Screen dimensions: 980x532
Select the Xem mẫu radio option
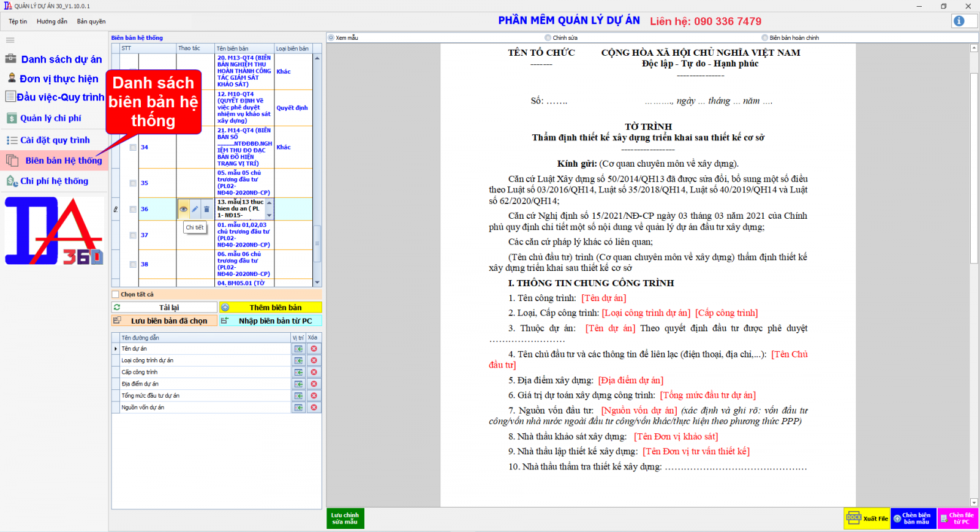point(331,38)
